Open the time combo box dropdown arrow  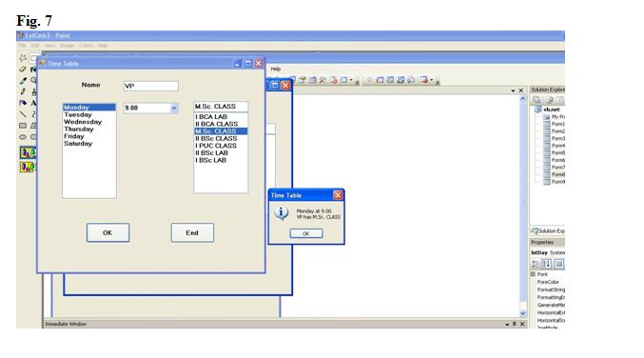[x=174, y=109]
